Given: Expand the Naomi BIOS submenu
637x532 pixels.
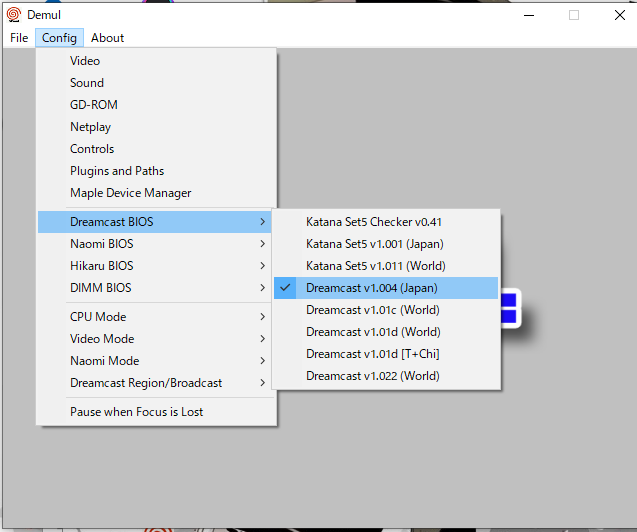Looking at the screenshot, I should coord(154,244).
